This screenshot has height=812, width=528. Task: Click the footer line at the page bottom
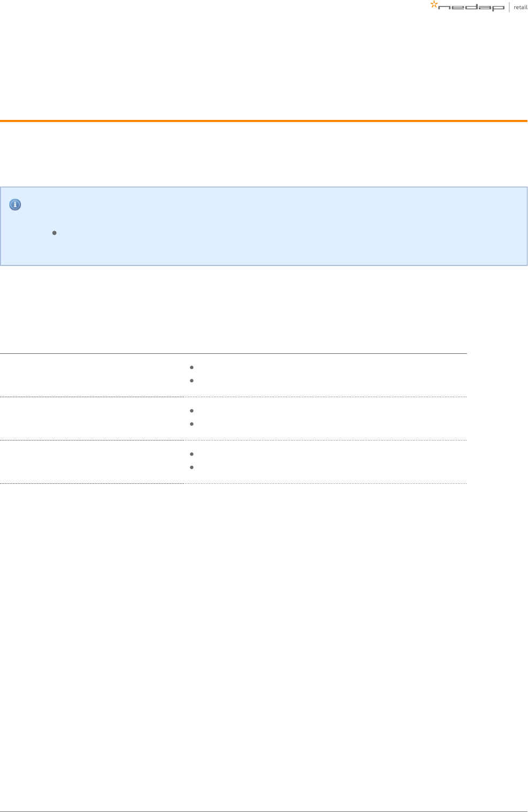(264, 811)
